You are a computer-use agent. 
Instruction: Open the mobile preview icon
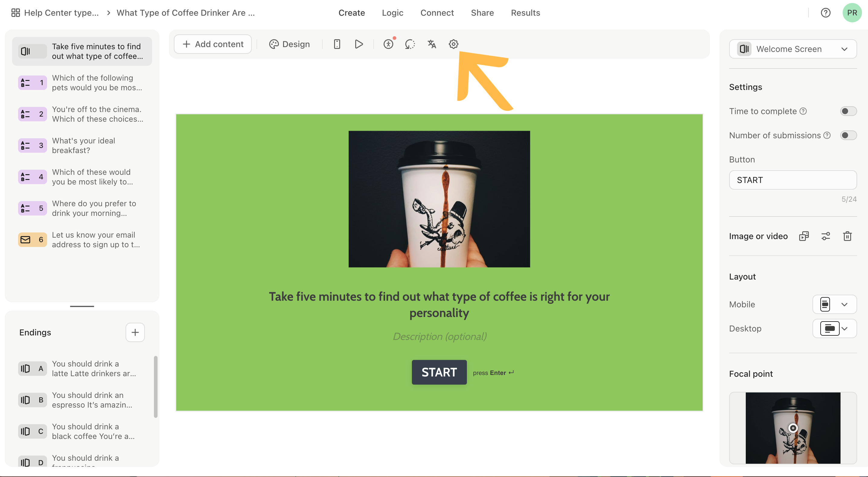pos(337,44)
